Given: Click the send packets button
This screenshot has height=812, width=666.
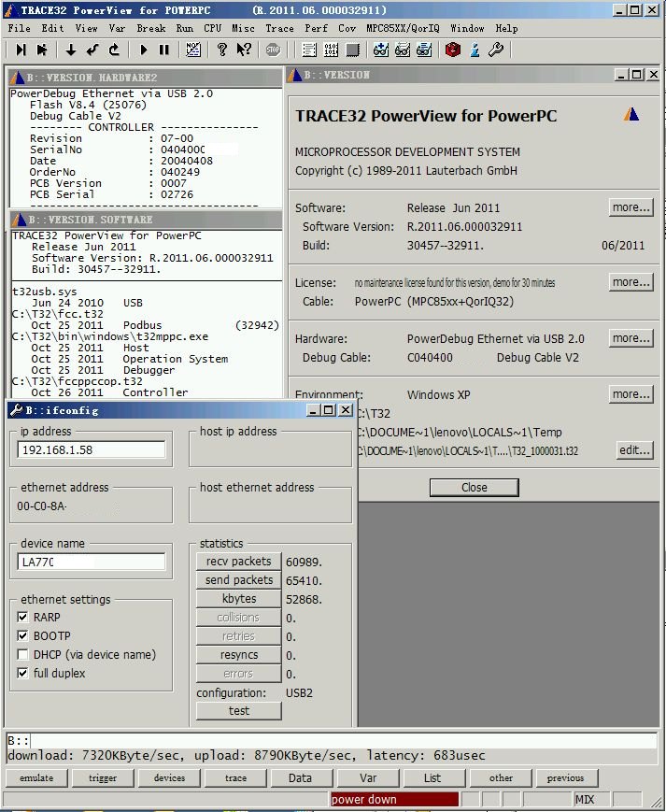Looking at the screenshot, I should 238,580.
